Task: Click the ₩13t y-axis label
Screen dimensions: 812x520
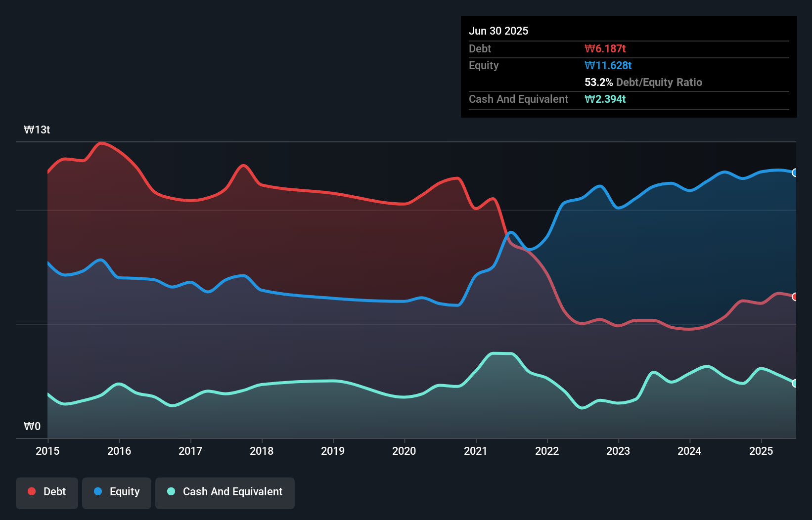Action: (37, 130)
